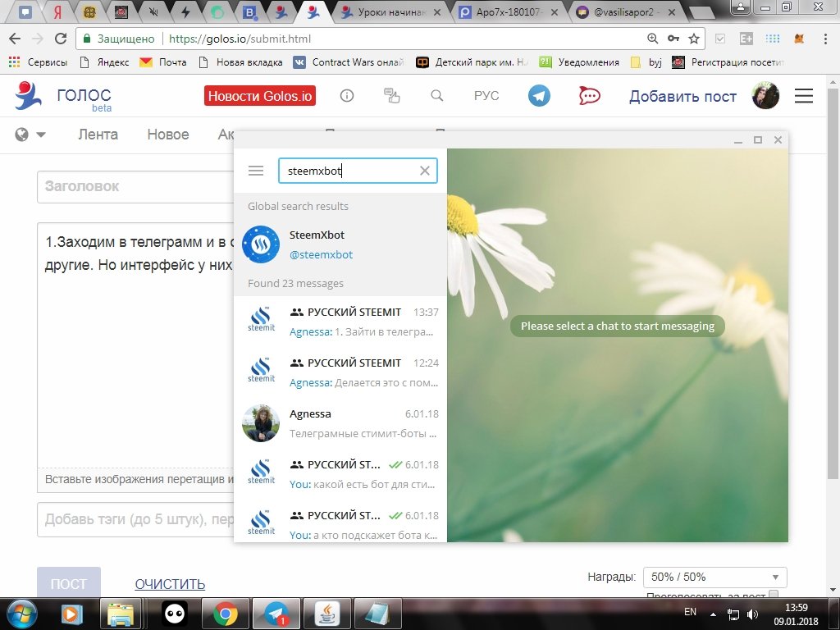Viewport: 840px width, 630px height.
Task: Open the red chat bubble icon
Action: click(589, 96)
